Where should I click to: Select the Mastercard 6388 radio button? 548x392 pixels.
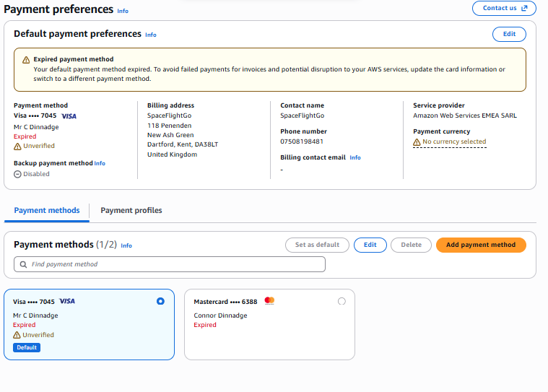tap(342, 301)
